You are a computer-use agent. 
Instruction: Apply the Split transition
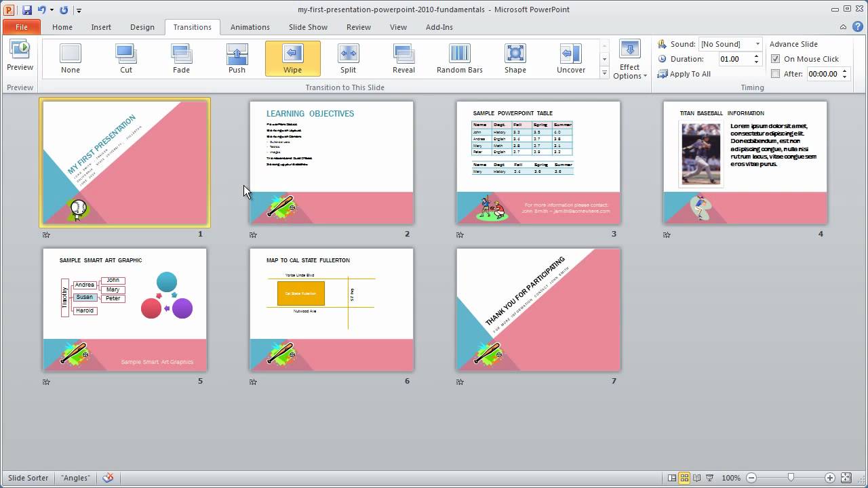tap(348, 58)
